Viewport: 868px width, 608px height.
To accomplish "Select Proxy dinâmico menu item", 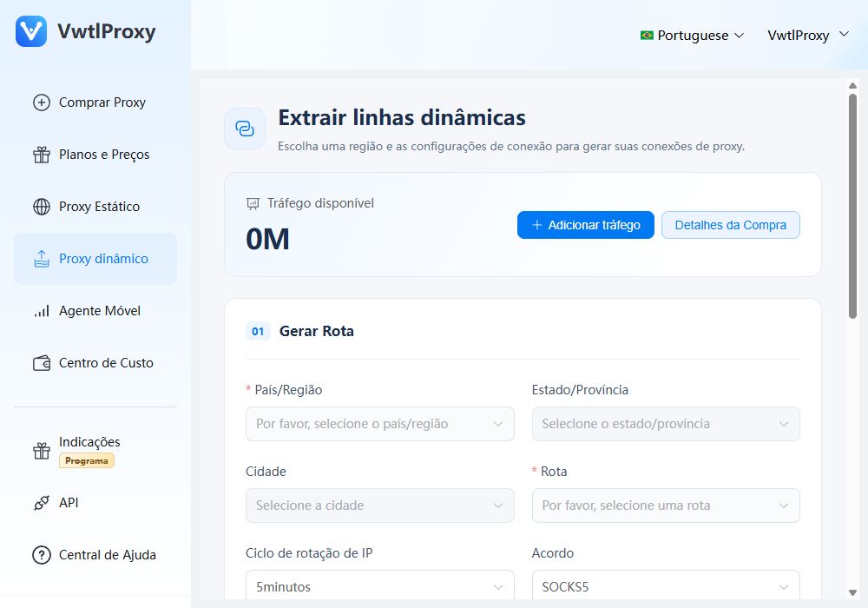I will [95, 259].
